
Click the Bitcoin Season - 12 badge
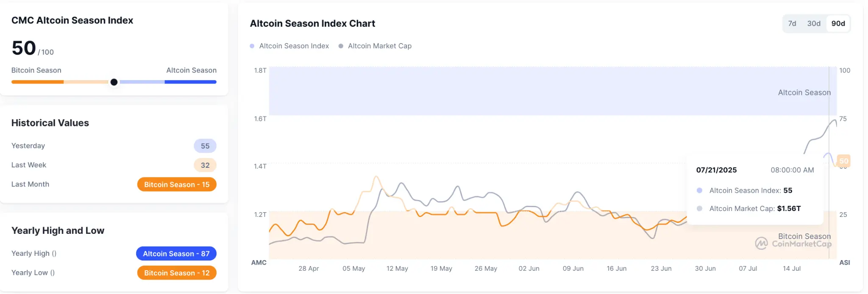point(177,273)
